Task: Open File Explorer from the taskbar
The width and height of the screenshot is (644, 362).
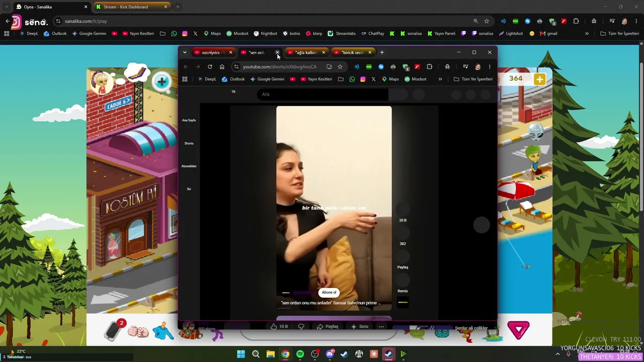Action: pyautogui.click(x=270, y=354)
